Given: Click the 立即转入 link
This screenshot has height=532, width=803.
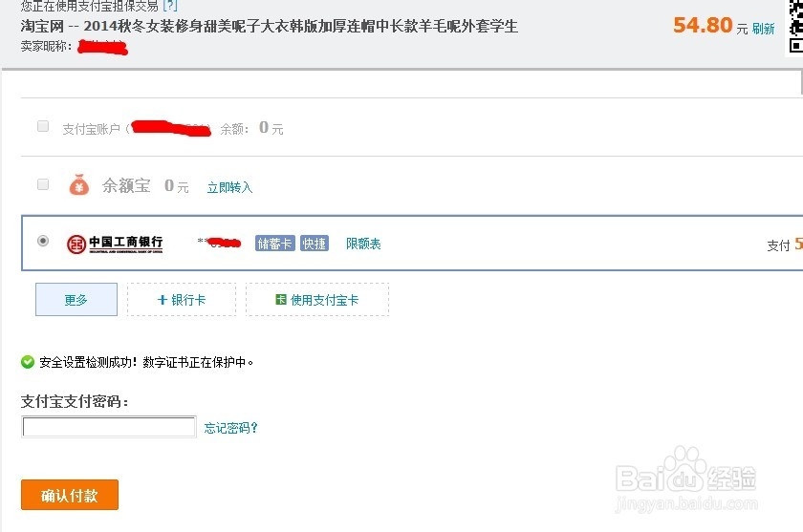Looking at the screenshot, I should pos(229,187).
